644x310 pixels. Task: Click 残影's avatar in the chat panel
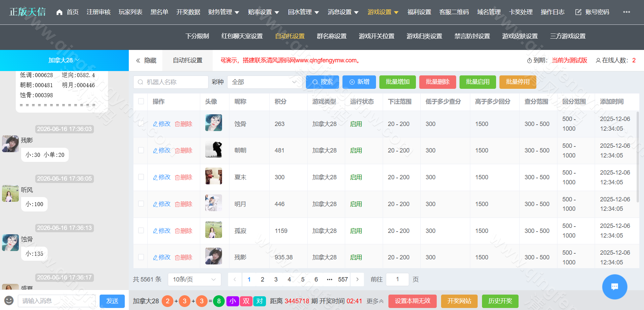click(x=10, y=144)
